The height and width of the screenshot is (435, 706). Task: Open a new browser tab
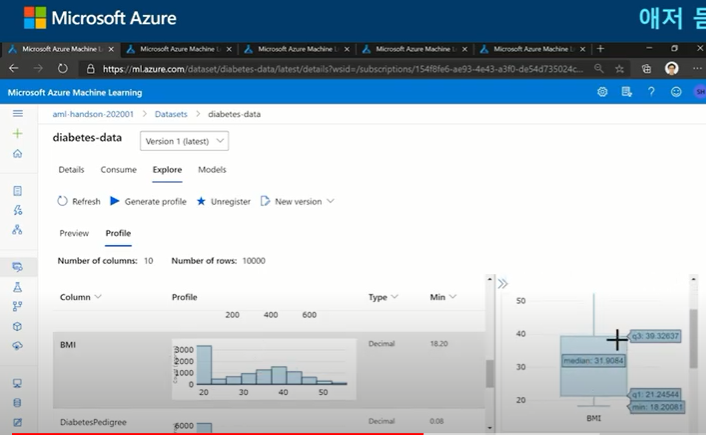coord(600,49)
